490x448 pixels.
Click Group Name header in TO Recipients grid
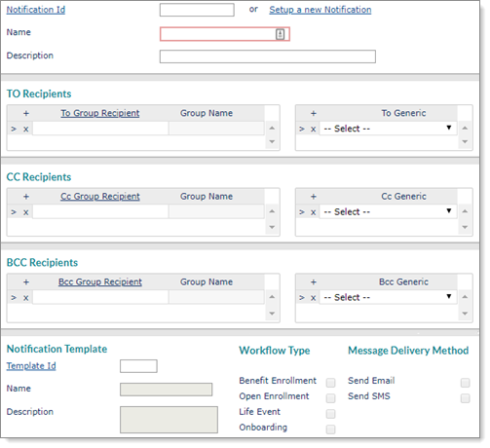(x=207, y=113)
